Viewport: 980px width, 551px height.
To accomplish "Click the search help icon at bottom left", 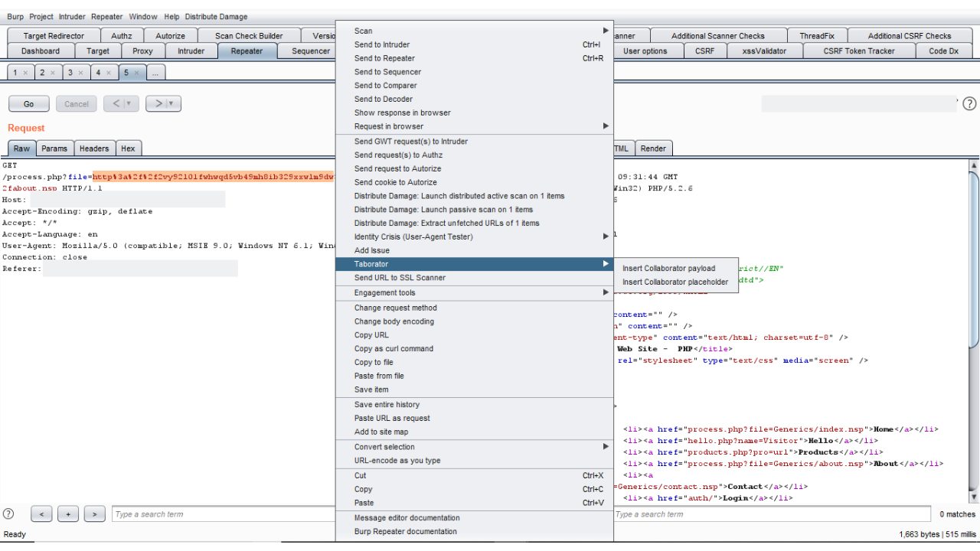I will click(x=9, y=514).
